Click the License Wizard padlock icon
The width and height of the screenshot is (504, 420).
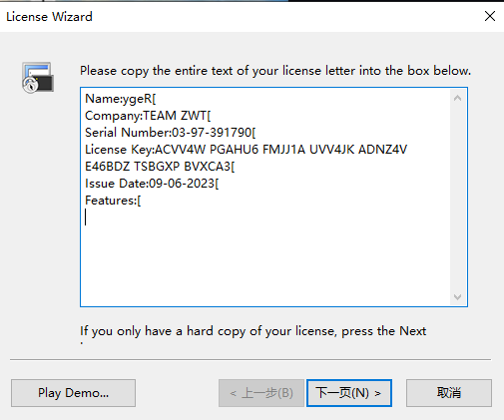click(38, 78)
